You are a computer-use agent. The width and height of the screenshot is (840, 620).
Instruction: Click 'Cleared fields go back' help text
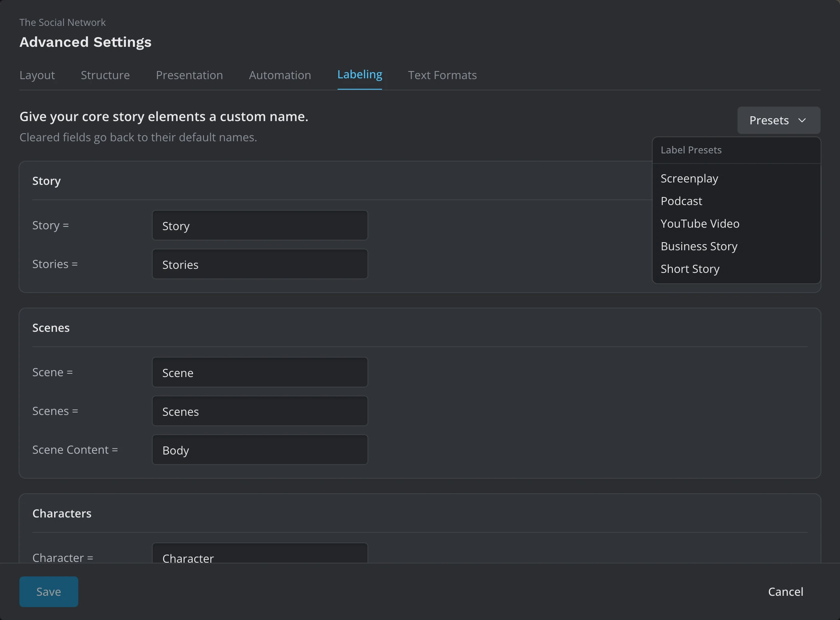point(138,137)
